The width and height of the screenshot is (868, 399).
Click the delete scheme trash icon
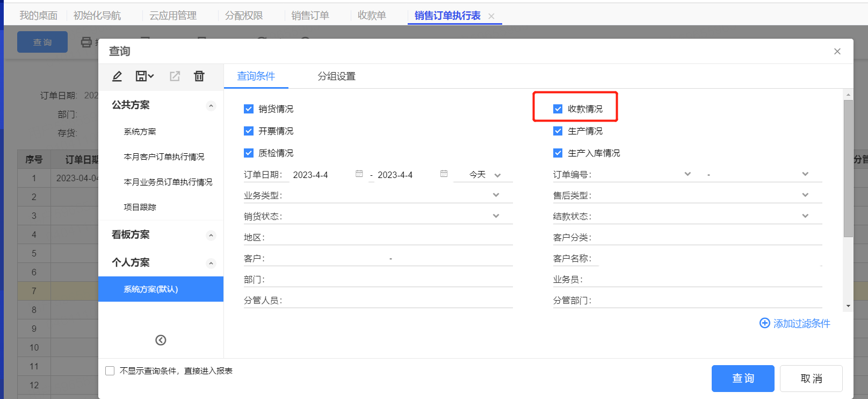point(199,76)
